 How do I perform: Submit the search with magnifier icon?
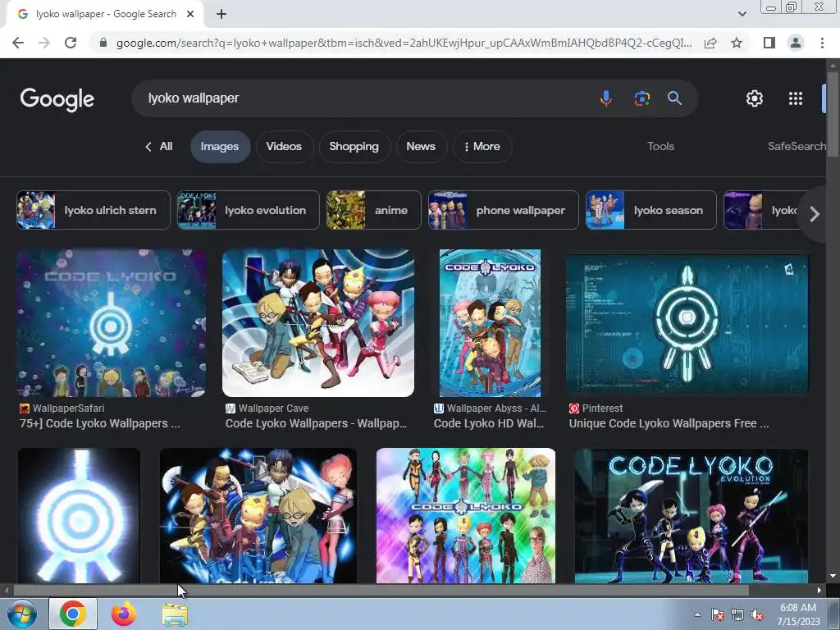[674, 98]
